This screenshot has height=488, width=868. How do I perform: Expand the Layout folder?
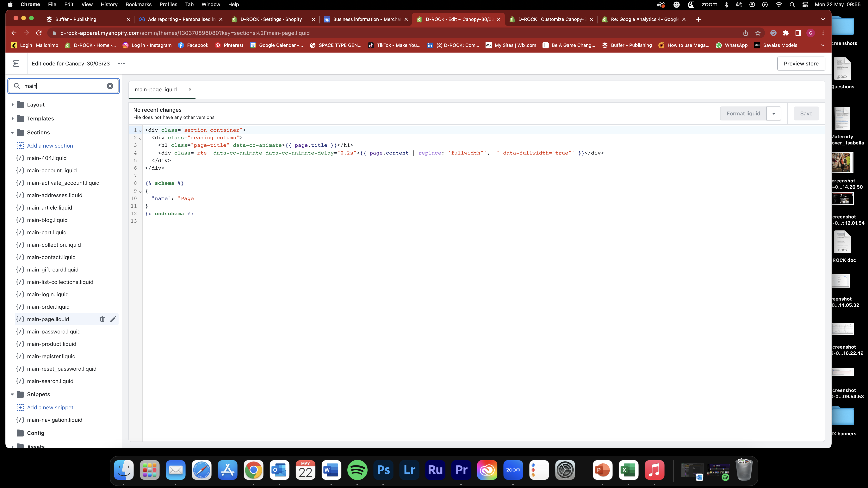coord(12,105)
